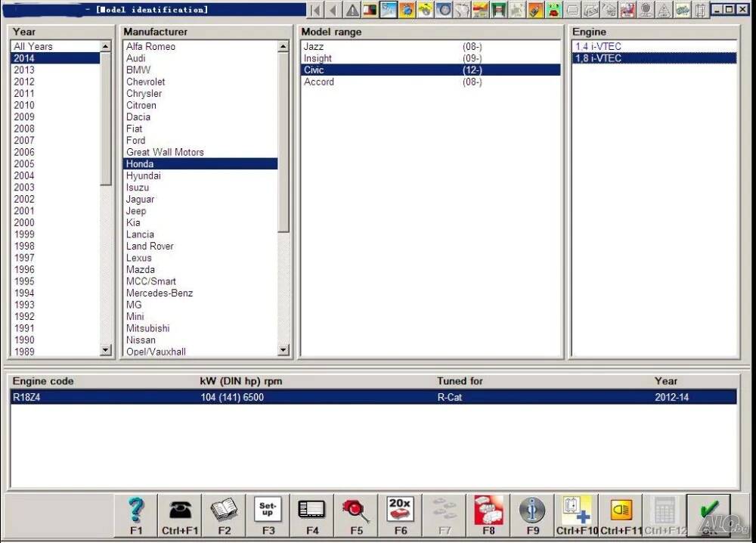Select Hyundai manufacturer
The image size is (756, 543).
coord(200,175)
